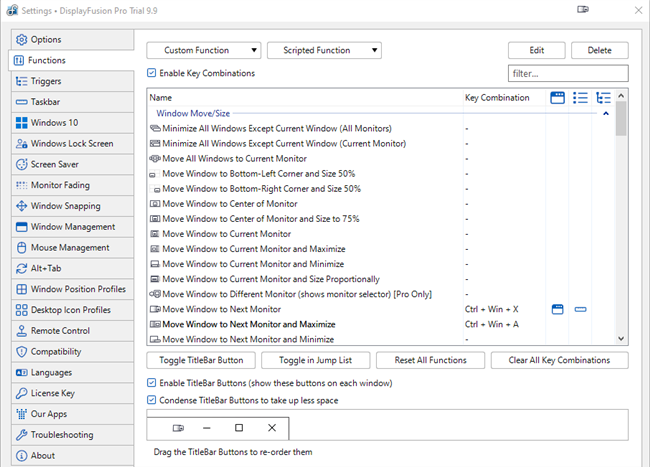Open the Custom Function dropdown
Viewport: 650px width, 467px height.
coord(204,50)
